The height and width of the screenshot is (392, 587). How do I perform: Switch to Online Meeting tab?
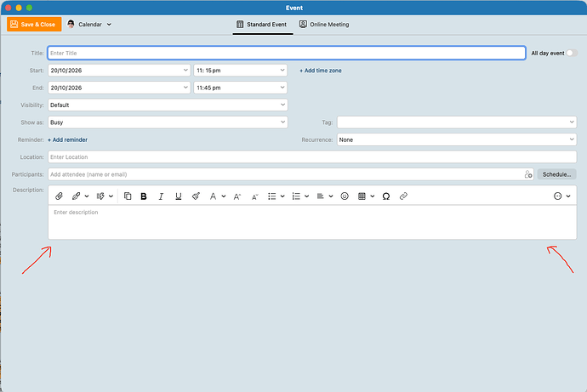point(324,25)
